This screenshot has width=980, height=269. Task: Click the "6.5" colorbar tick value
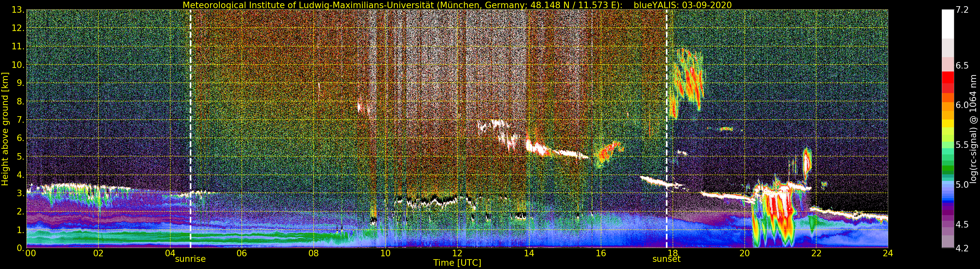tap(962, 65)
